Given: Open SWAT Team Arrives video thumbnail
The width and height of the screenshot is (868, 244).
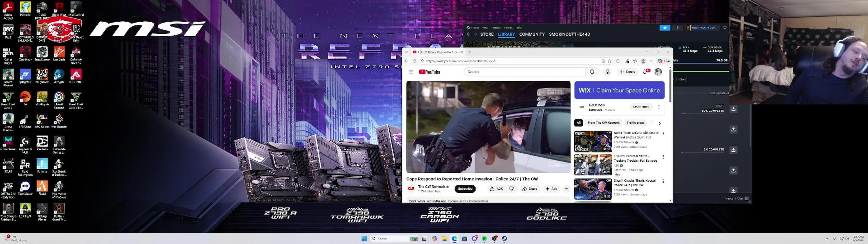Looking at the screenshot, I should 593,141.
